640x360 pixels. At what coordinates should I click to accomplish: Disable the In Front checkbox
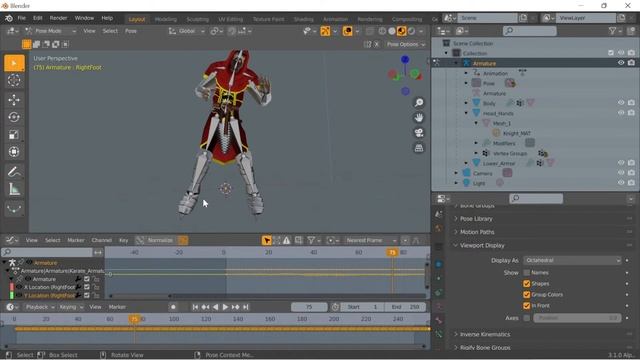tap(527, 306)
